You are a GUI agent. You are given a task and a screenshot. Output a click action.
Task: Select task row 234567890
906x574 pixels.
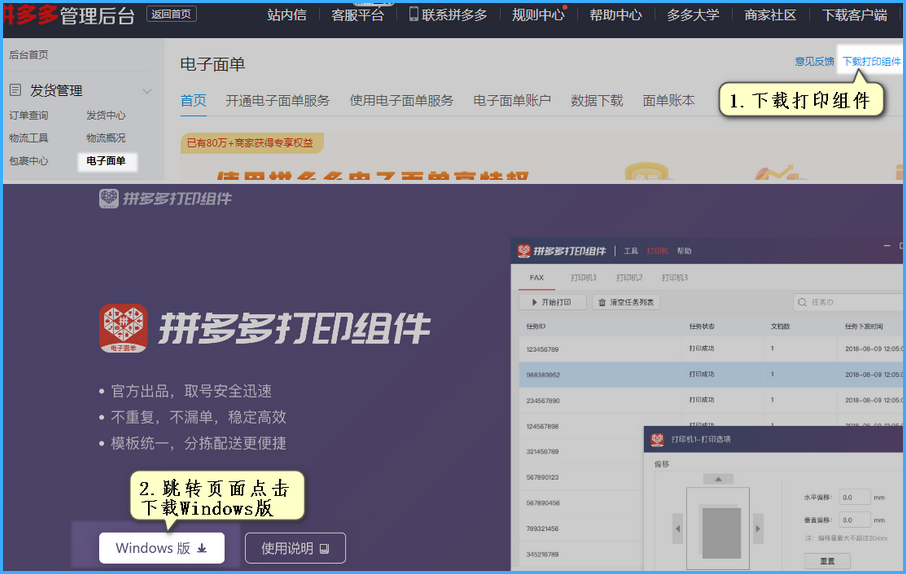coord(711,400)
